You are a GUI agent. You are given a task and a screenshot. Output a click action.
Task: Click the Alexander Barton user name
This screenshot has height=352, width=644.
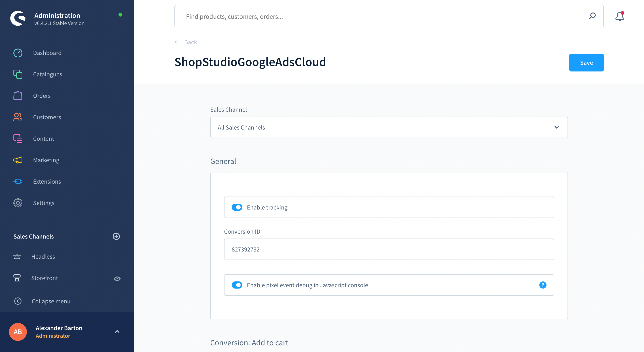click(x=59, y=328)
